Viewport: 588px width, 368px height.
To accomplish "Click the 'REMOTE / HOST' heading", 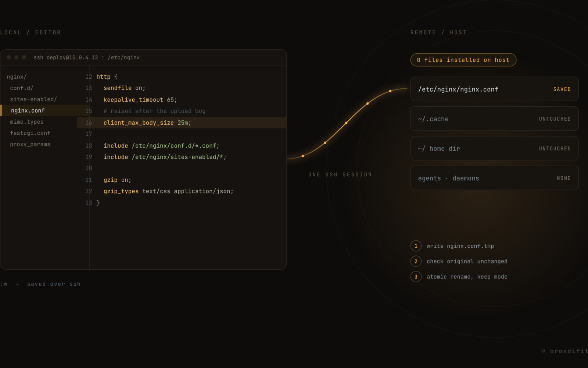I will point(438,32).
